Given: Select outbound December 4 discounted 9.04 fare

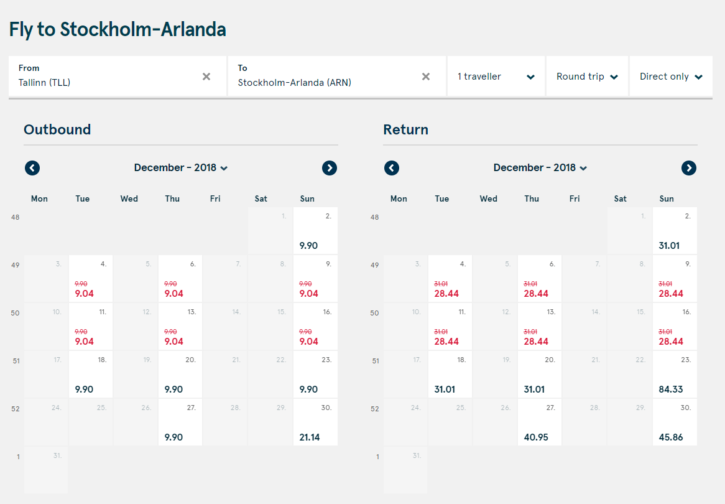Looking at the screenshot, I should click(89, 279).
